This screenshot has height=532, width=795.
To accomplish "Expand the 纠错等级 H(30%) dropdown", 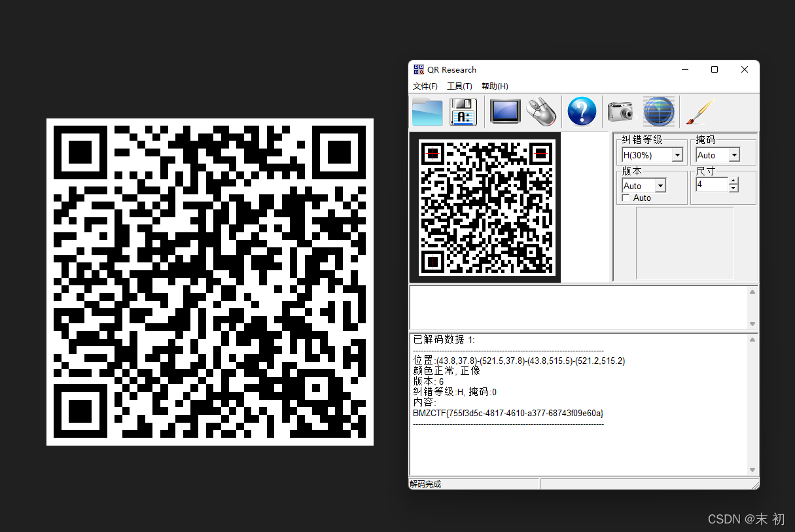I will (x=677, y=155).
